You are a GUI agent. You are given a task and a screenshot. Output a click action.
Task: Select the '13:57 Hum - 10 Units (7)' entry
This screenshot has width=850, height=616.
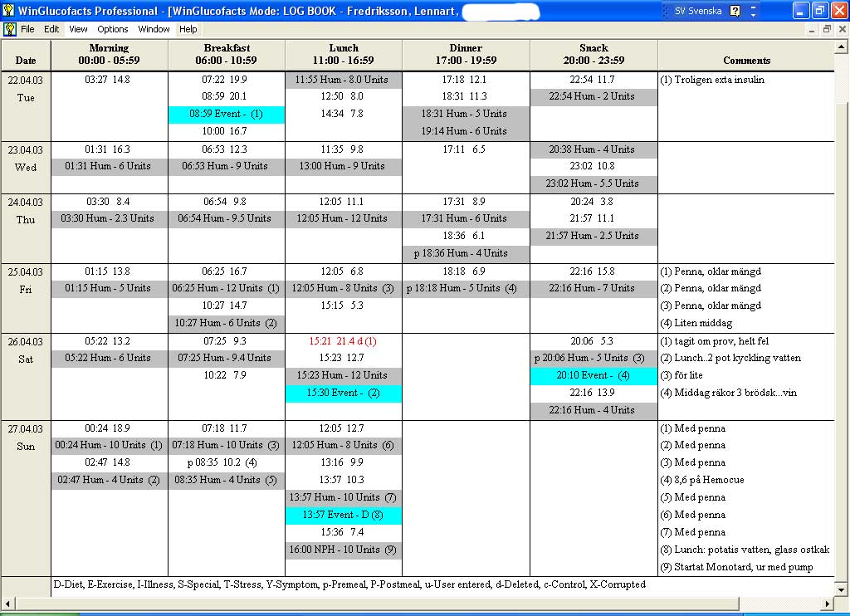343,498
